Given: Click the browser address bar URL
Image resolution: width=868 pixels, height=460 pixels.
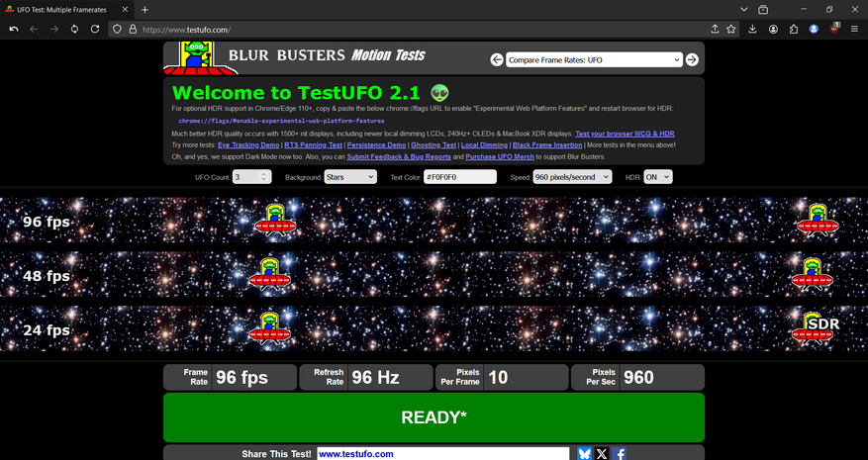Looking at the screenshot, I should 186,30.
